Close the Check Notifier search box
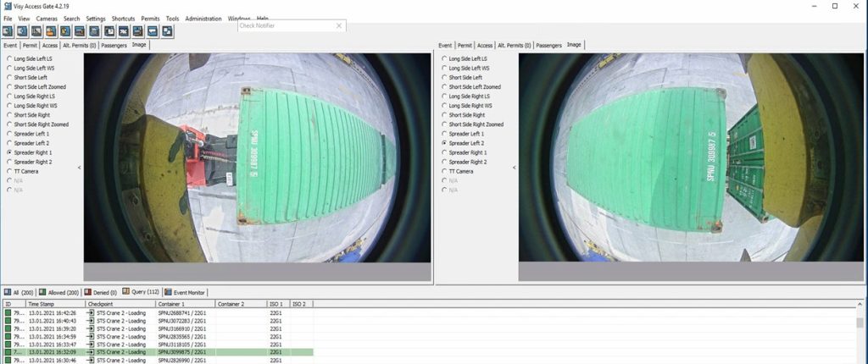 click(x=340, y=25)
